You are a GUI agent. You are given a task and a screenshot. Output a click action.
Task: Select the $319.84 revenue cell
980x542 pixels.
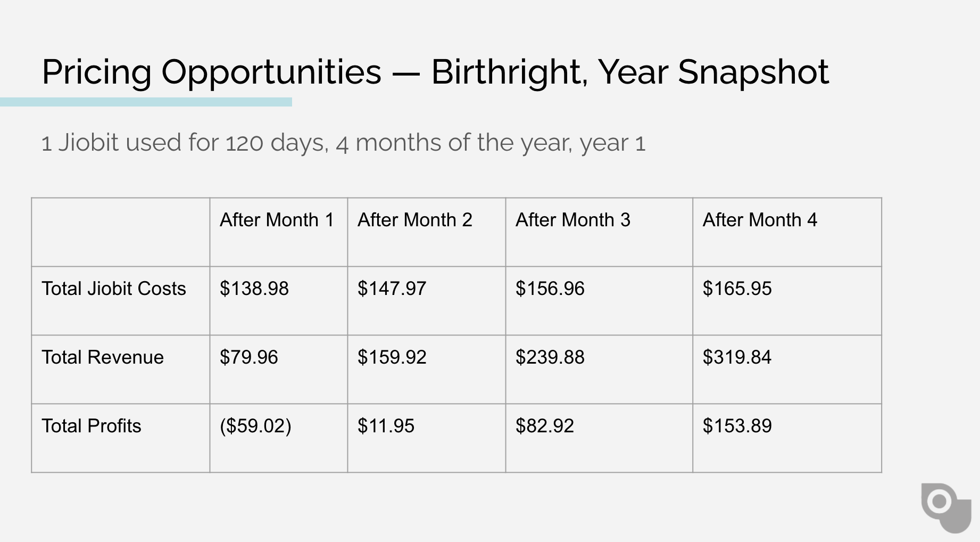(x=787, y=369)
